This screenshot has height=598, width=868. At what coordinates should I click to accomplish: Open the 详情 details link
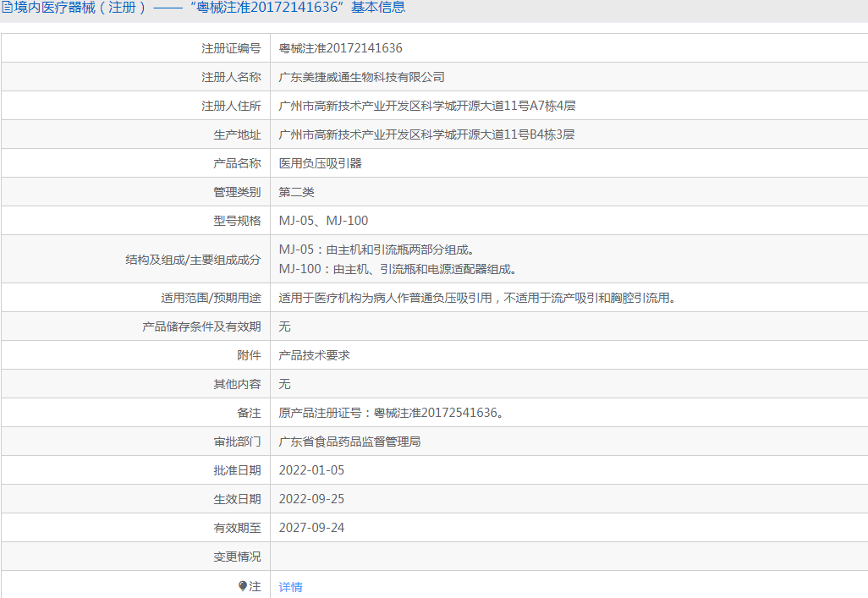(x=291, y=587)
